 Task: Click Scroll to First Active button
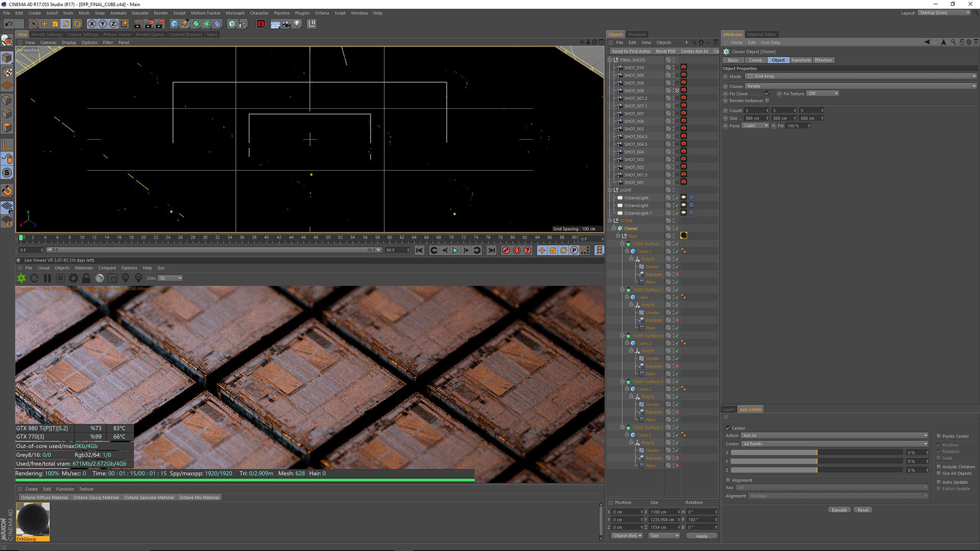[x=631, y=51]
